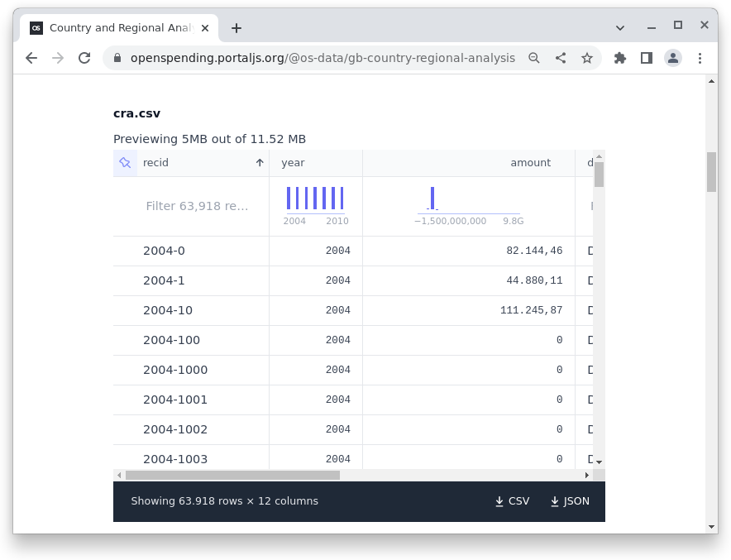Image resolution: width=731 pixels, height=560 pixels.
Task: Open the extensions puzzle menu
Action: click(620, 58)
